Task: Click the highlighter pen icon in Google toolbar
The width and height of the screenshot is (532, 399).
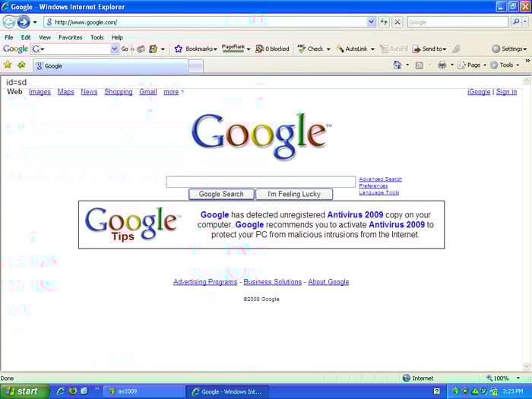Action: pyautogui.click(x=456, y=49)
